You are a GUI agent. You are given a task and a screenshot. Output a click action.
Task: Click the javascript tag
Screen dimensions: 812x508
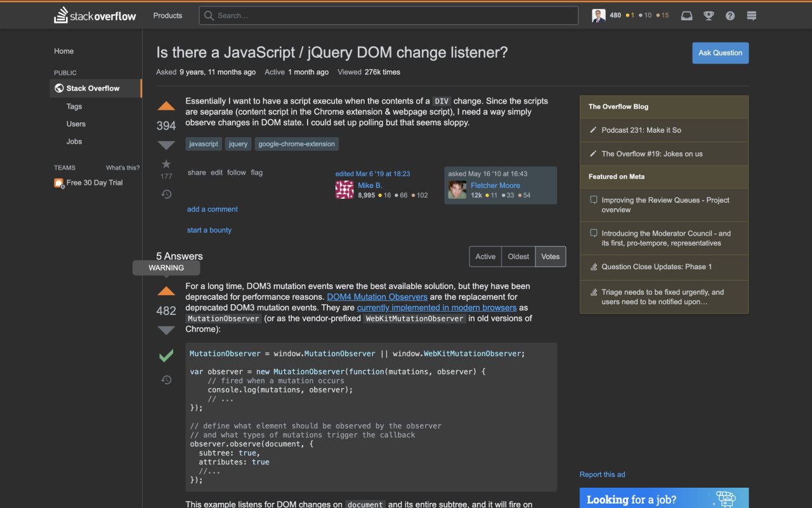coord(204,144)
